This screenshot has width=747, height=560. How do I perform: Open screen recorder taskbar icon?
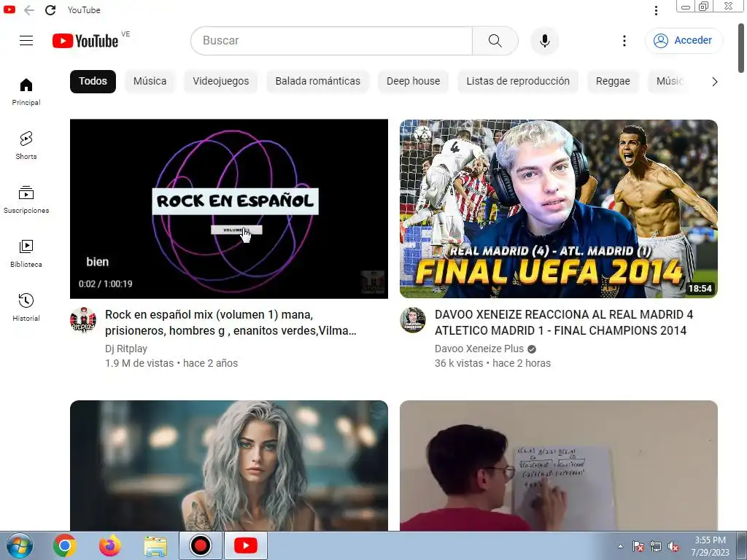coord(200,545)
